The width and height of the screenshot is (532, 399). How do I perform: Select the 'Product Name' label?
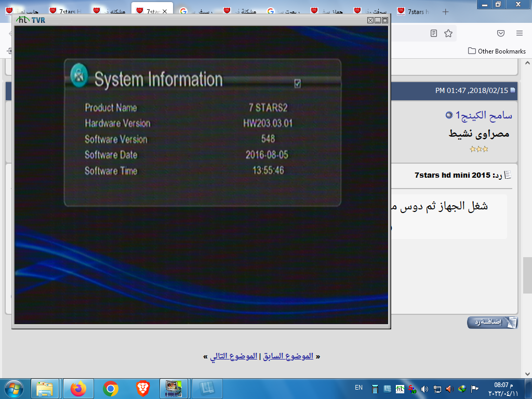pos(111,108)
